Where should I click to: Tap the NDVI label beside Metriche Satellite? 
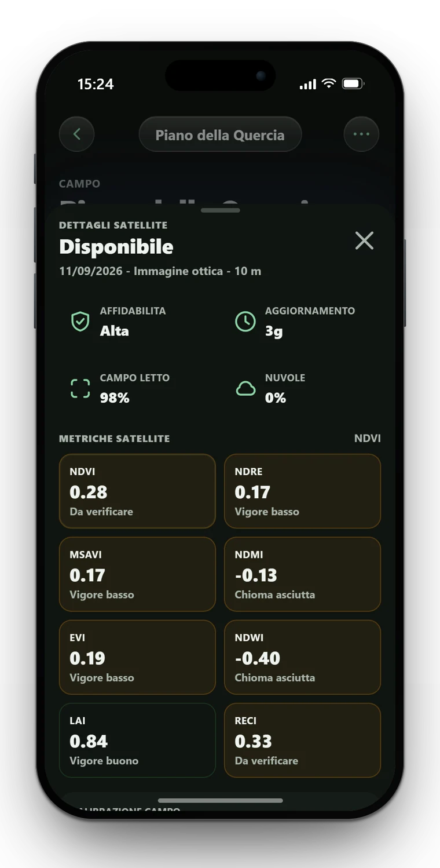point(367,439)
